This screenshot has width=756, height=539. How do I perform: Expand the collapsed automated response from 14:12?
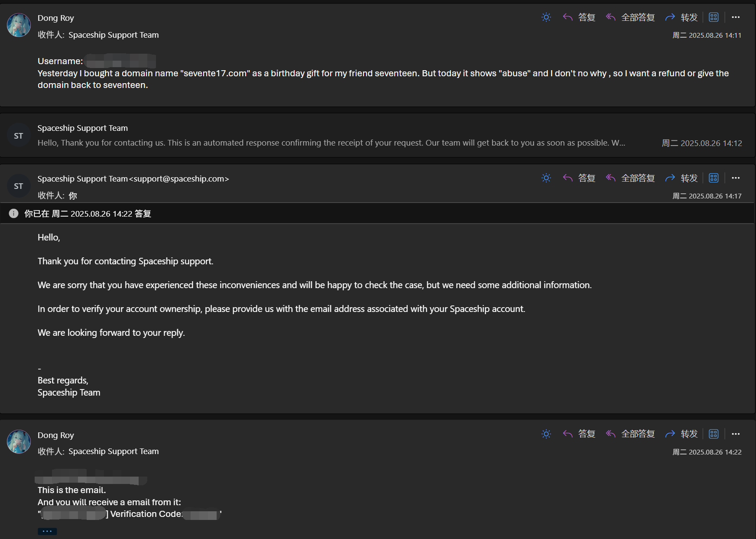(331, 143)
